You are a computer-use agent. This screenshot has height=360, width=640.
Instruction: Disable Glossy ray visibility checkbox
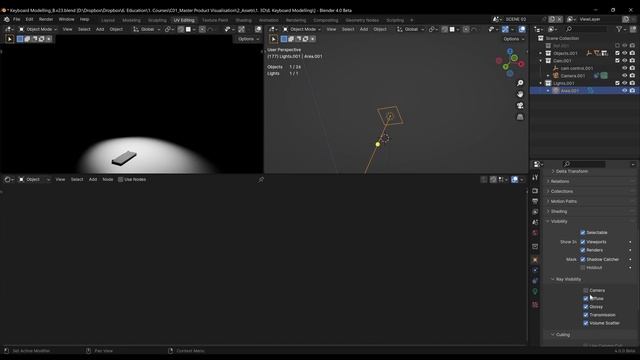(586, 307)
